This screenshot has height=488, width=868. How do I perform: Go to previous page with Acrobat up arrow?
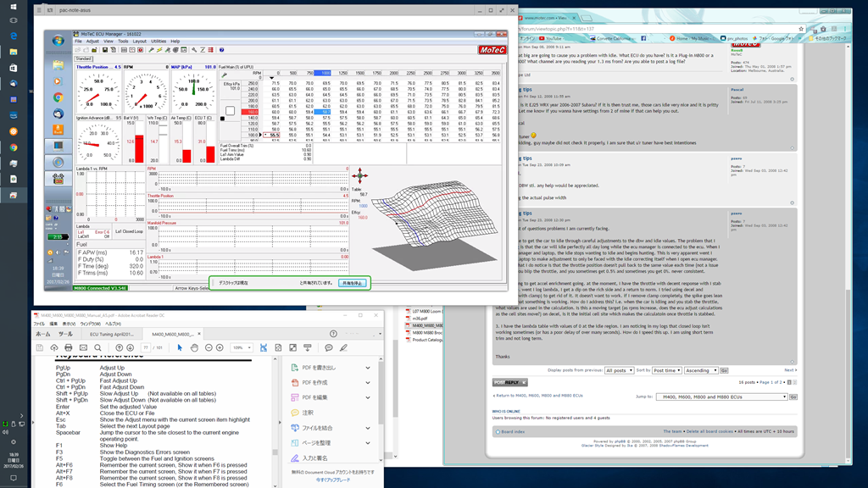click(119, 348)
